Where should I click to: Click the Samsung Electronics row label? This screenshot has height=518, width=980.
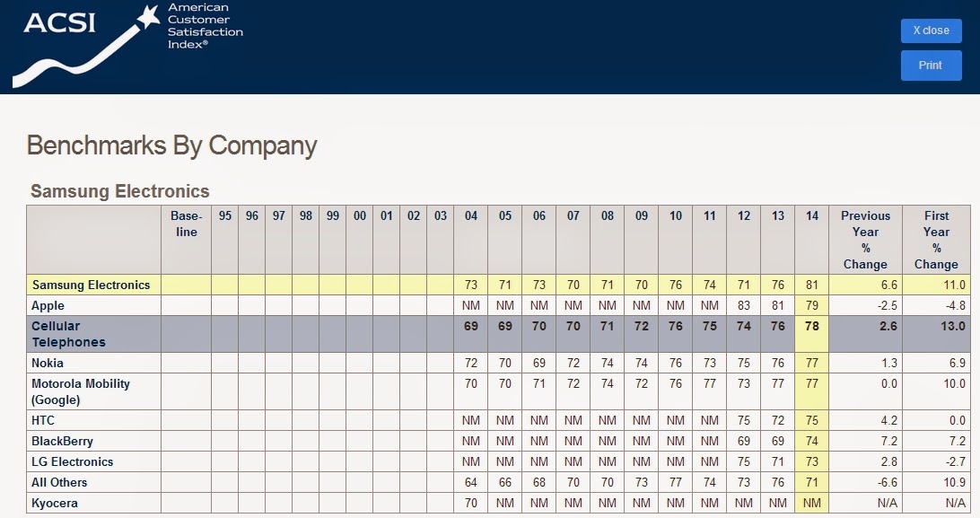pyautogui.click(x=92, y=285)
